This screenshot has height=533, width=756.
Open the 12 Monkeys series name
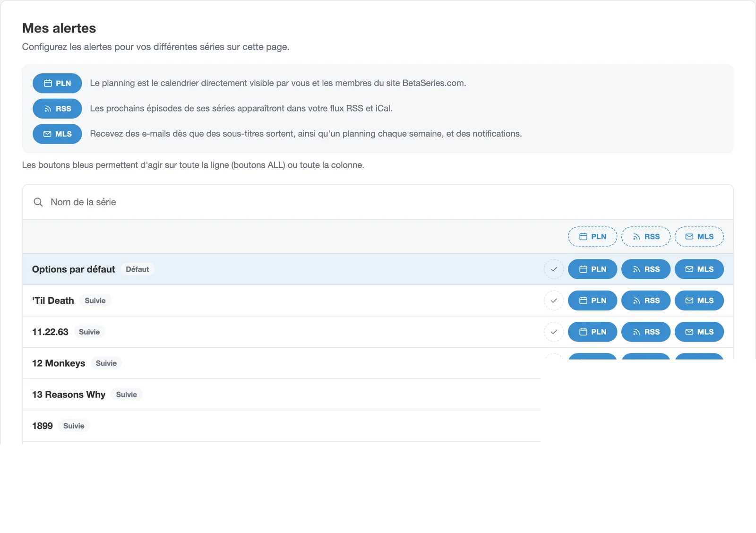(59, 363)
